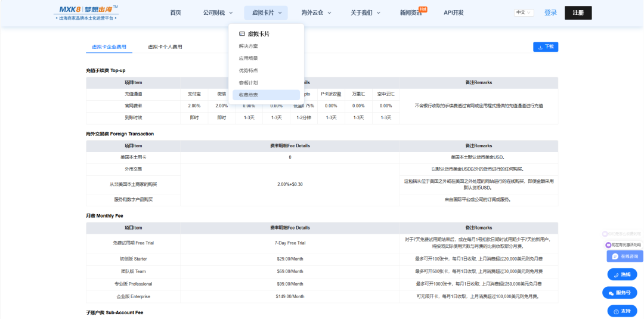The height and width of the screenshot is (319, 644).
Task: Expand the 关于我们 navigation dropdown
Action: point(366,13)
